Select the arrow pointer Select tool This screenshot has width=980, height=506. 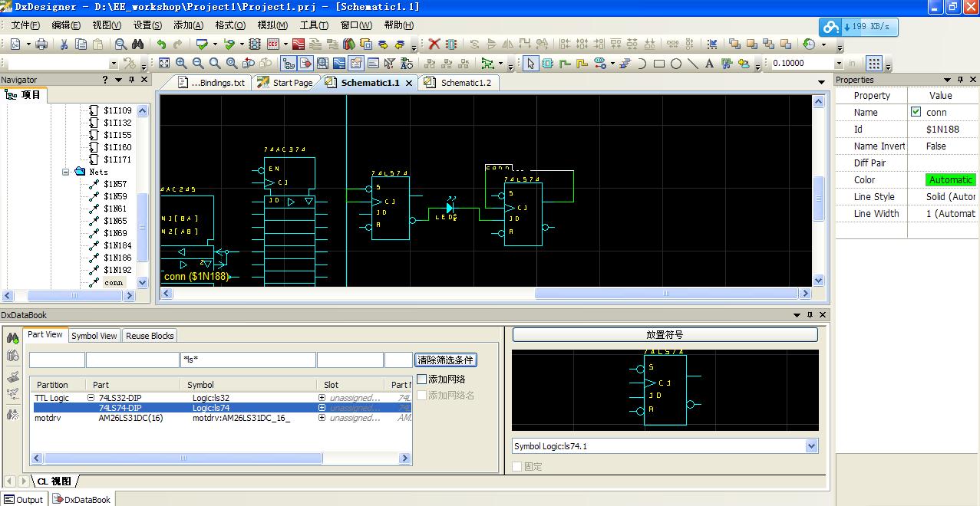click(530, 64)
